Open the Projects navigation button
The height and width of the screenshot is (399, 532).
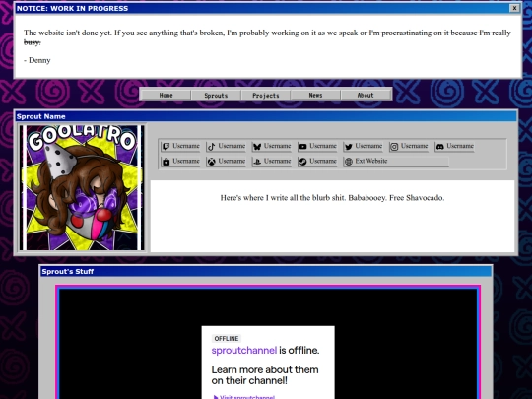pyautogui.click(x=266, y=95)
